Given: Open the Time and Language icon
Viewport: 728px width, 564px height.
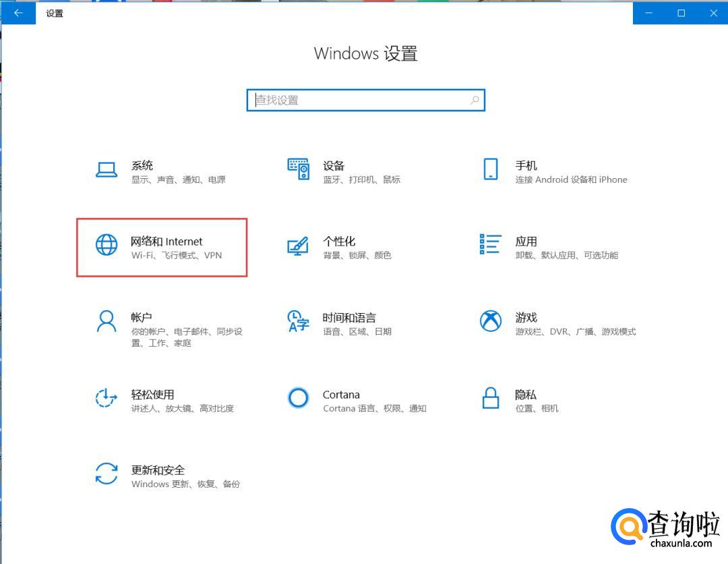Looking at the screenshot, I should pos(298,321).
